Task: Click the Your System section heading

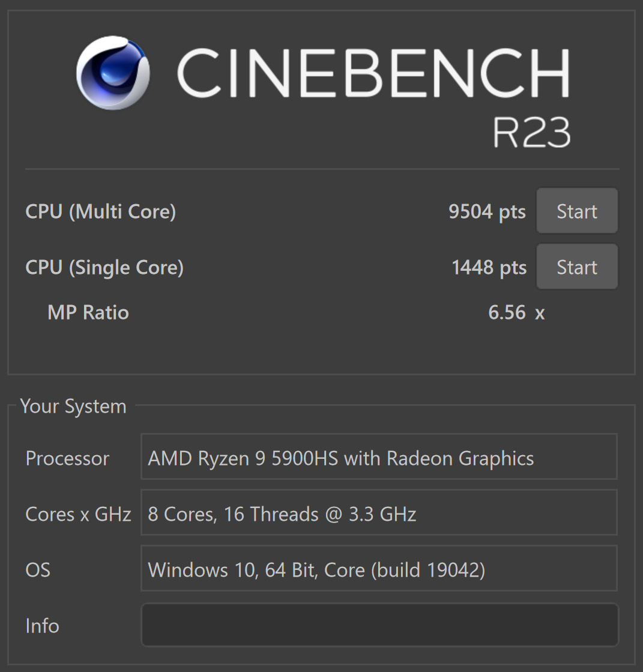Action: (x=73, y=407)
